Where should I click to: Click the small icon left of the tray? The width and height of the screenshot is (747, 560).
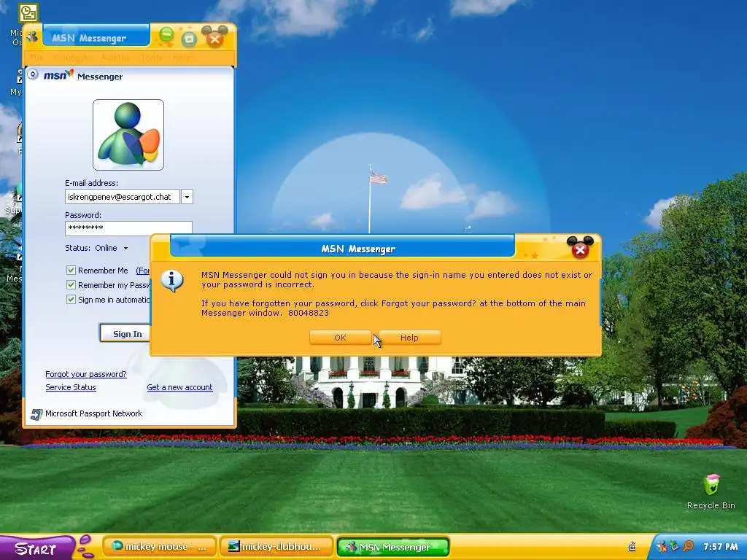point(632,547)
